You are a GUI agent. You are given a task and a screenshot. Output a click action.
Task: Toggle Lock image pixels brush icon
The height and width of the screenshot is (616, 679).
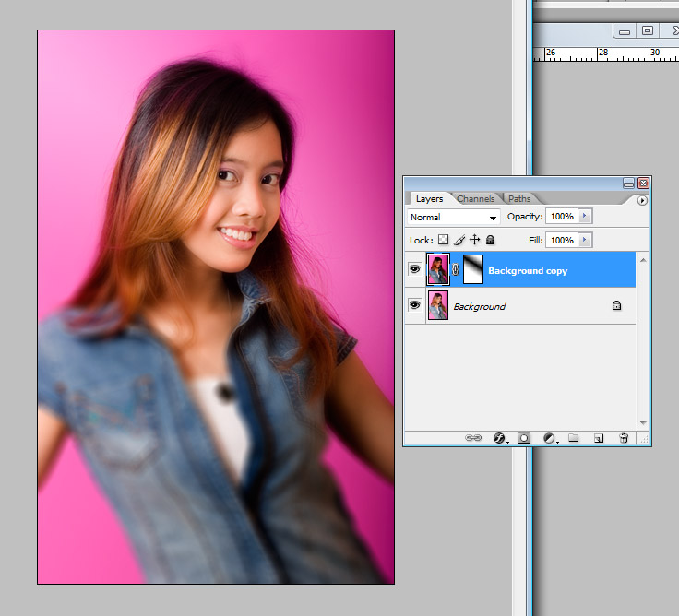pyautogui.click(x=459, y=240)
